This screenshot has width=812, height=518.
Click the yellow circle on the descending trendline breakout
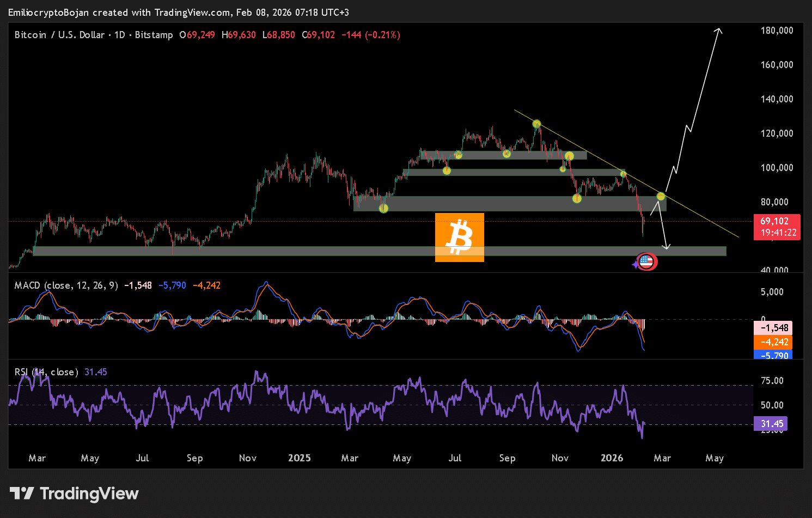click(x=661, y=196)
